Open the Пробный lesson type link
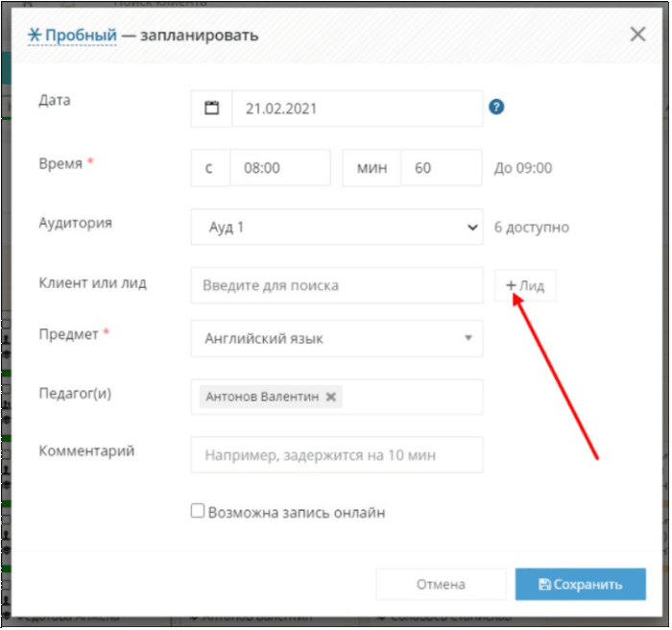 81,36
